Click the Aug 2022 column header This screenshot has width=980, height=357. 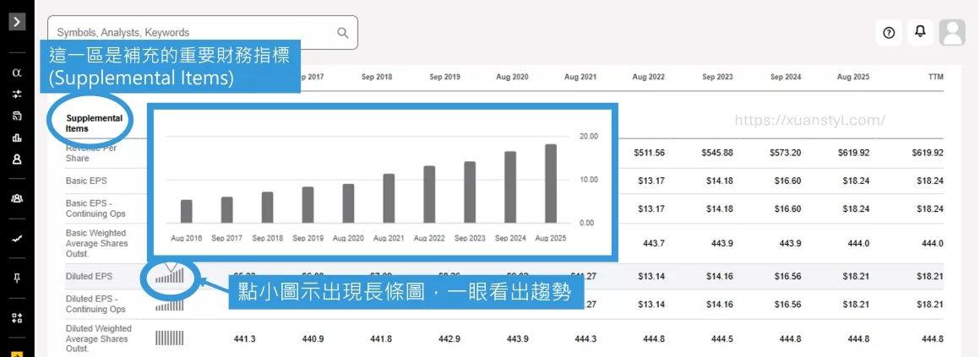pos(649,78)
